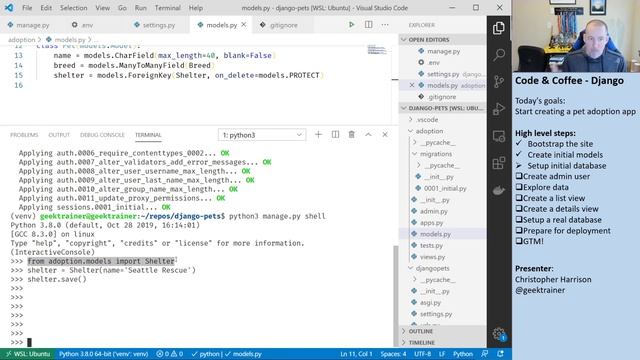Click adoption in the breadcrumb path
Viewport: 640px width, 360px height.
22,40
